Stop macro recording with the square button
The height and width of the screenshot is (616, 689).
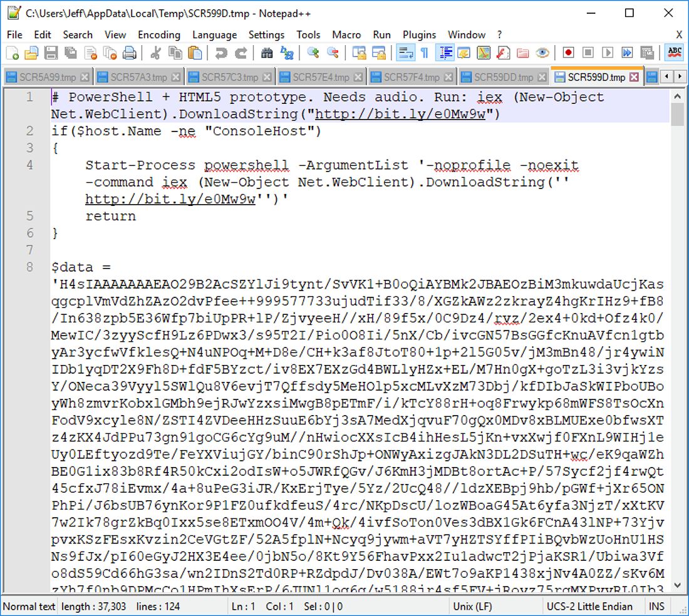(x=588, y=53)
